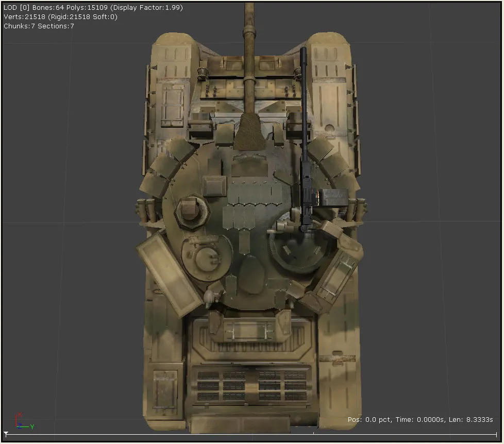Click the red X axis label
The image size is (504, 444).
click(x=20, y=415)
